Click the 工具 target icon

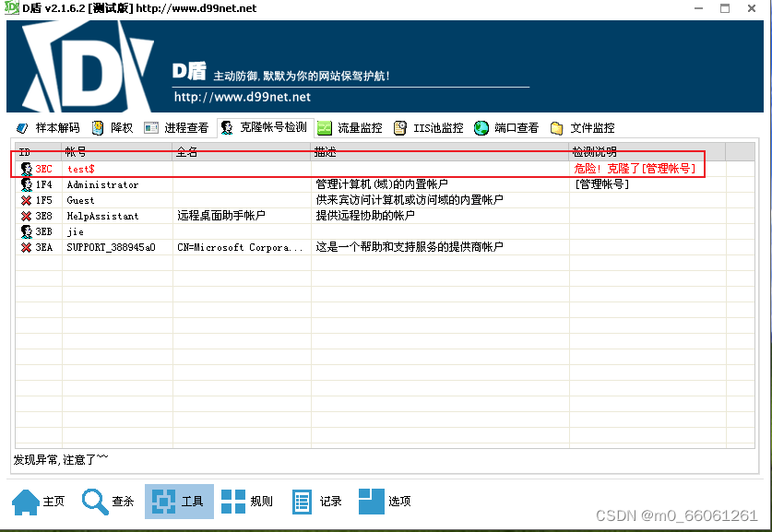coord(163,502)
